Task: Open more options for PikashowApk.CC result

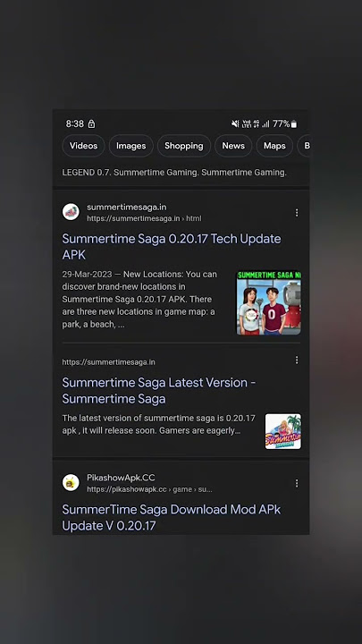Action: [x=297, y=483]
